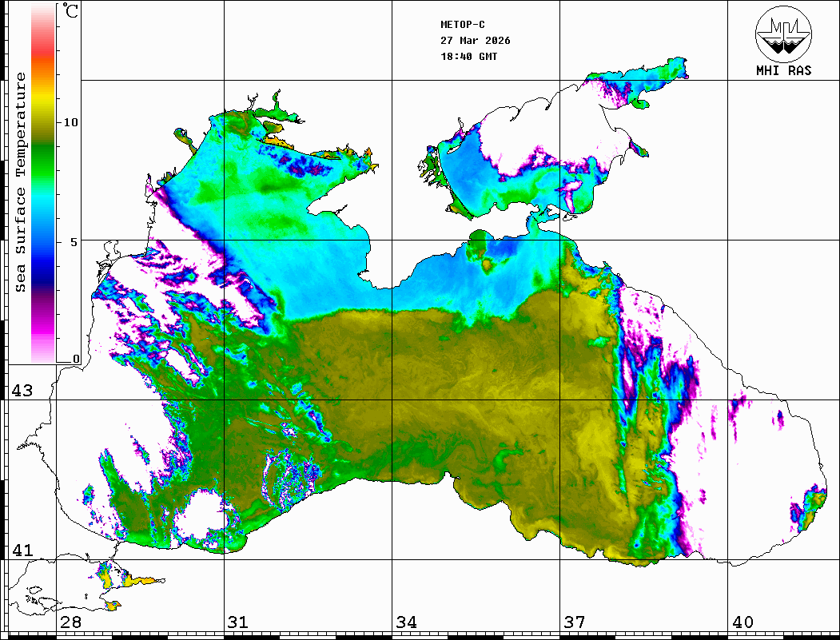Click the date 27 Mar 2026

tap(476, 41)
